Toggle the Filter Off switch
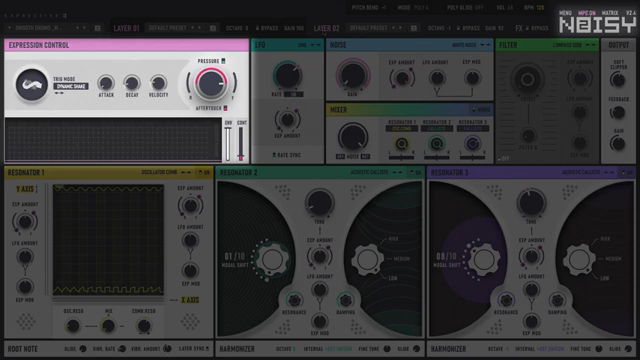Screen dimensions: 640x360 (499, 158)
